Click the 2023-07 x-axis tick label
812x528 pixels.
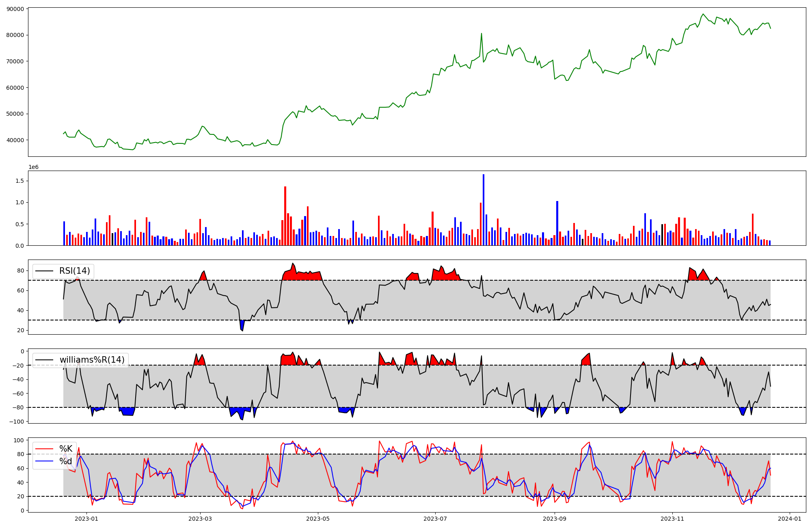coord(435,519)
